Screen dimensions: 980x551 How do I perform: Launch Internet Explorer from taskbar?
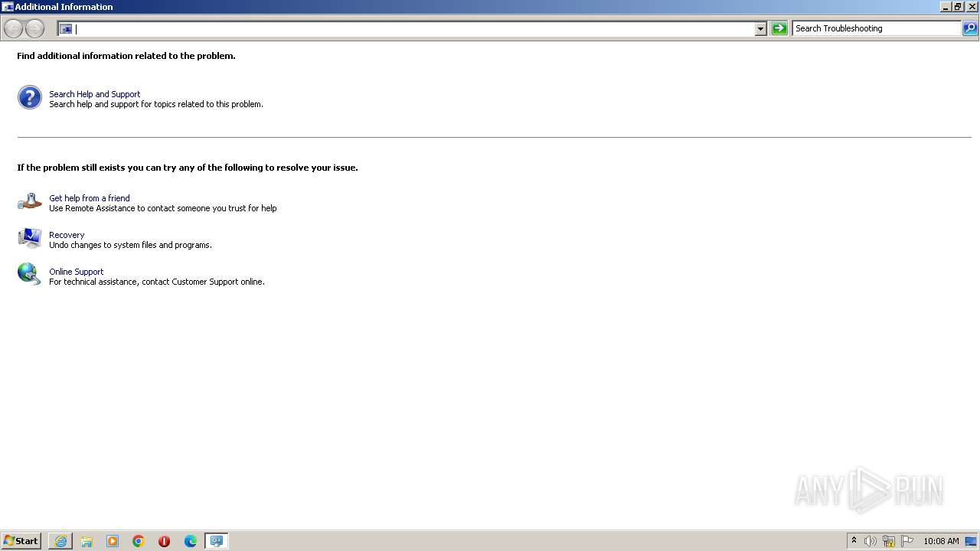coord(60,541)
